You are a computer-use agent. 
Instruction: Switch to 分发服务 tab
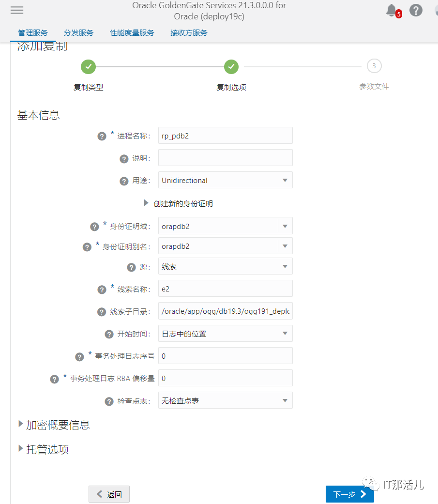click(78, 33)
